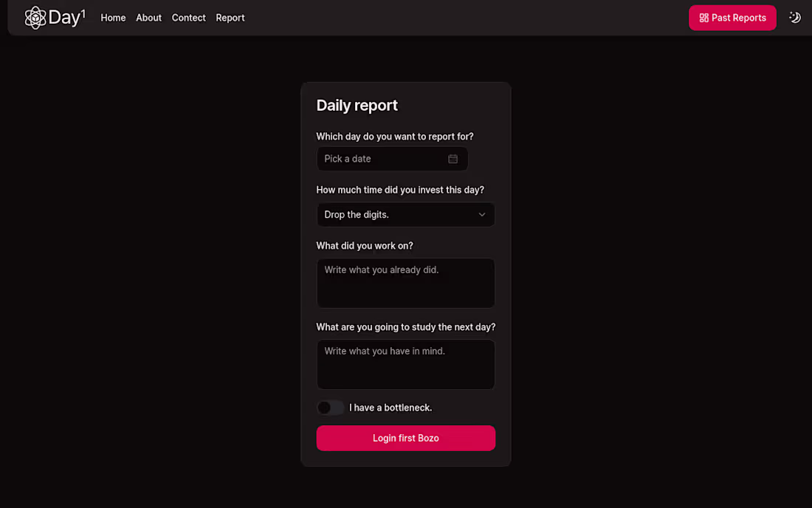Expand the "Drop the digits." dropdown
This screenshot has width=812, height=508.
(x=405, y=214)
